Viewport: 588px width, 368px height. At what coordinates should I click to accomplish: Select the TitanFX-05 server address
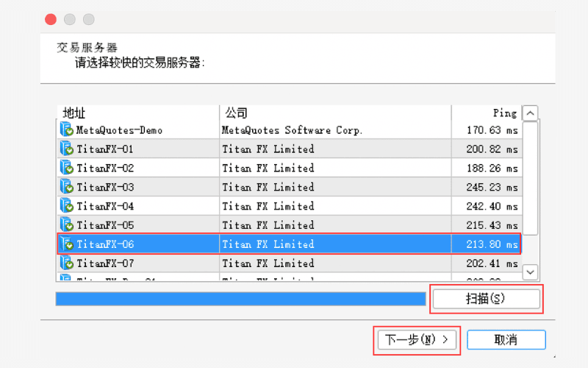(x=105, y=225)
